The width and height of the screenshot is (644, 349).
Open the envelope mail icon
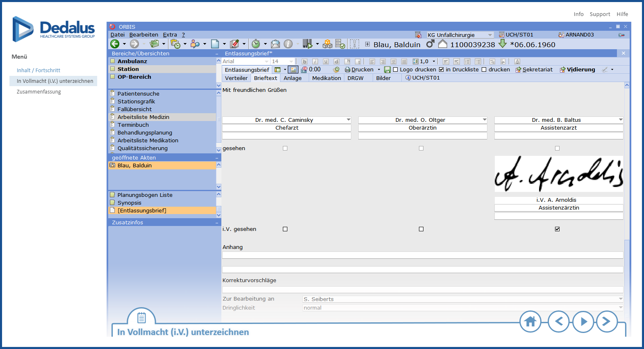click(x=275, y=44)
